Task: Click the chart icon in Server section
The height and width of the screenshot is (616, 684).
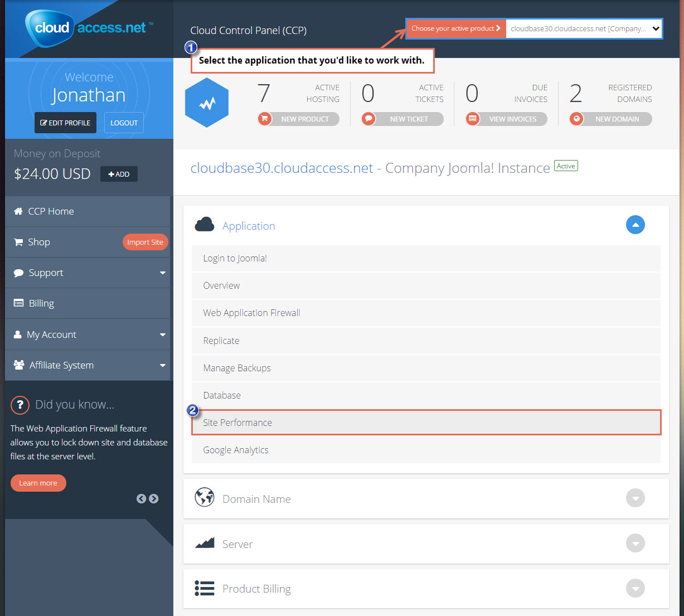Action: [205, 542]
